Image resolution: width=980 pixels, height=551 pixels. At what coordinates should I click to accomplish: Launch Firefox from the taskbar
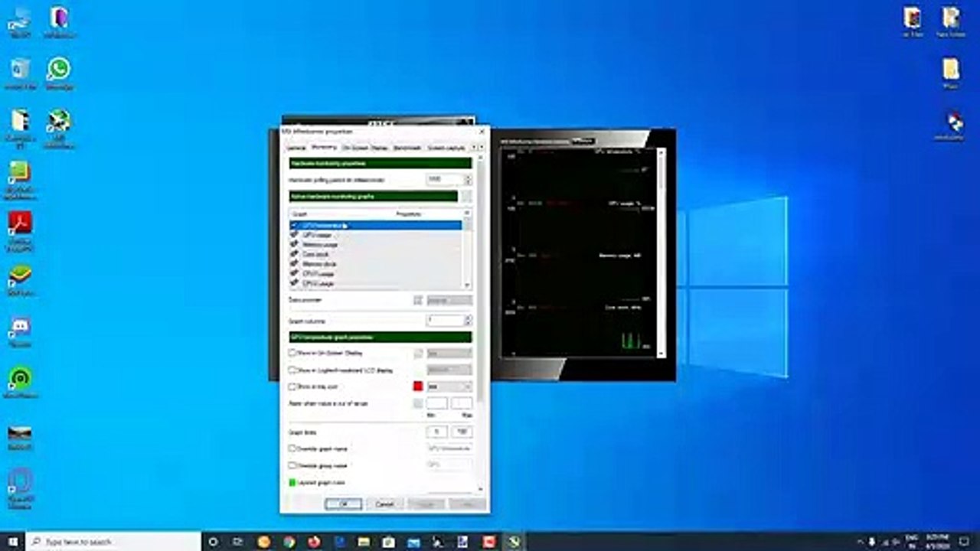point(314,542)
